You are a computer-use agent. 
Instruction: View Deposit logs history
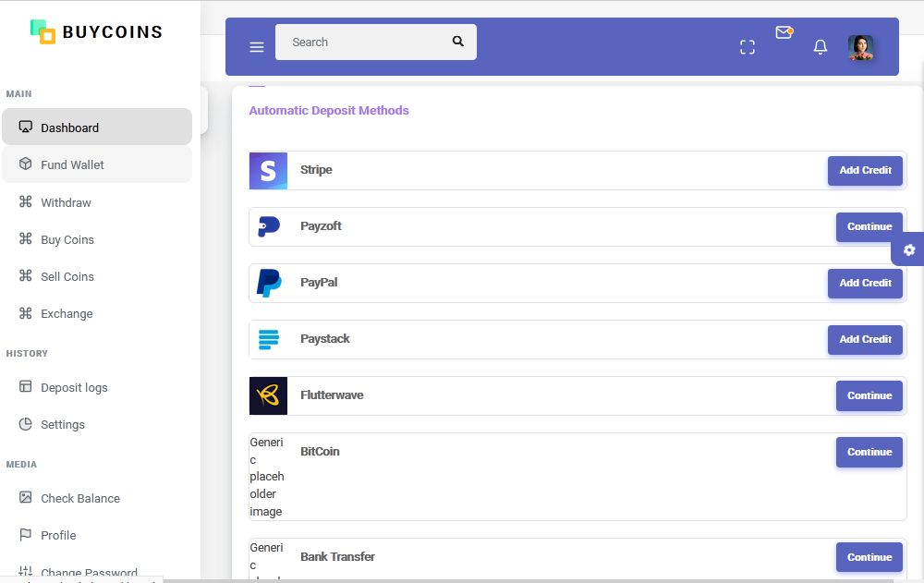(x=97, y=387)
